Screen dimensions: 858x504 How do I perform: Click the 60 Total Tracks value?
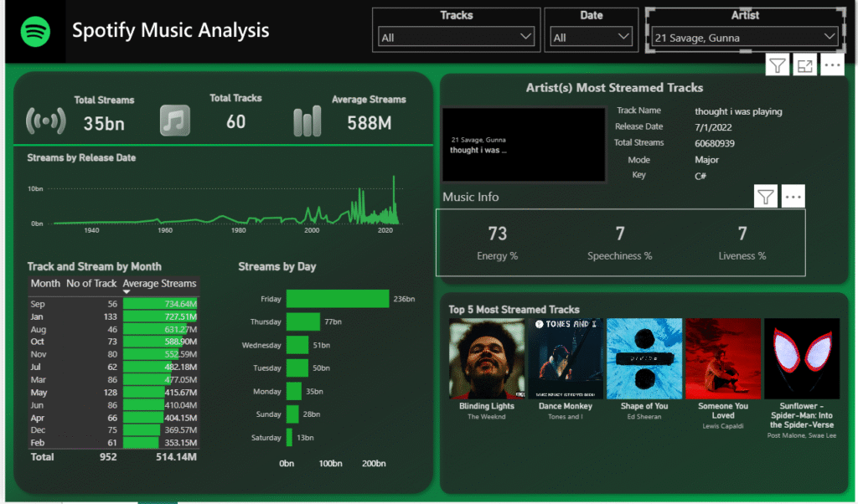click(235, 121)
